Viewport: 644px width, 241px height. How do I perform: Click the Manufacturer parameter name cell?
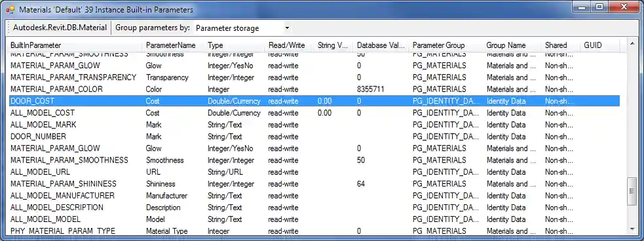(166, 196)
